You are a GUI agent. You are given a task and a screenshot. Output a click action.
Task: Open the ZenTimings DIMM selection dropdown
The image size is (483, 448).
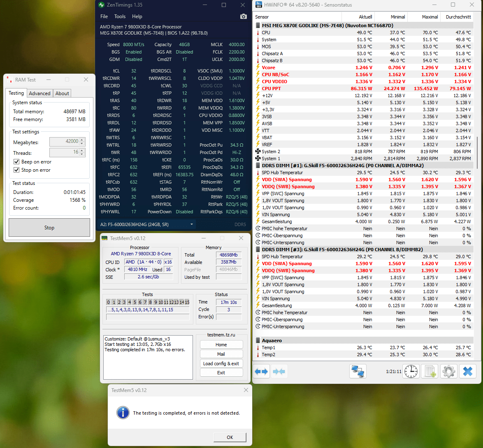click(x=192, y=224)
